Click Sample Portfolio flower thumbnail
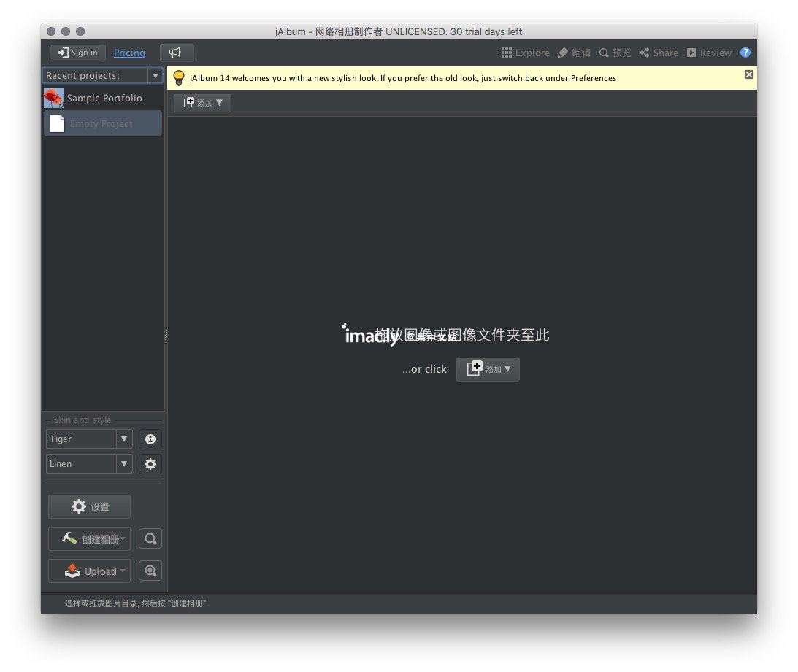798x672 pixels. point(53,98)
